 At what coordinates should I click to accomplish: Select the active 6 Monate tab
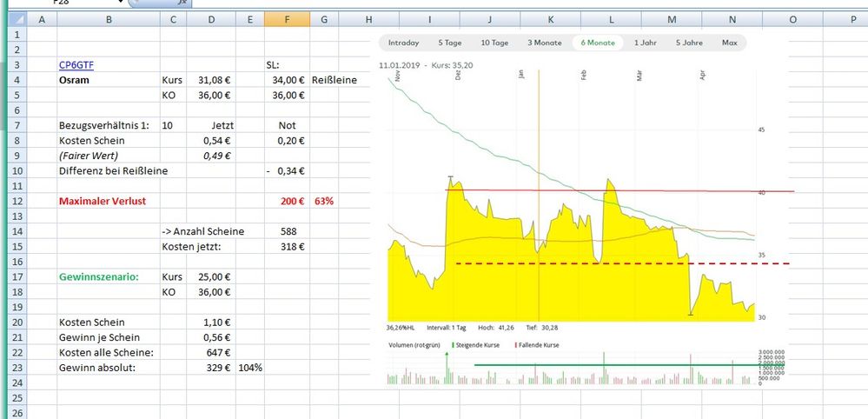point(596,43)
